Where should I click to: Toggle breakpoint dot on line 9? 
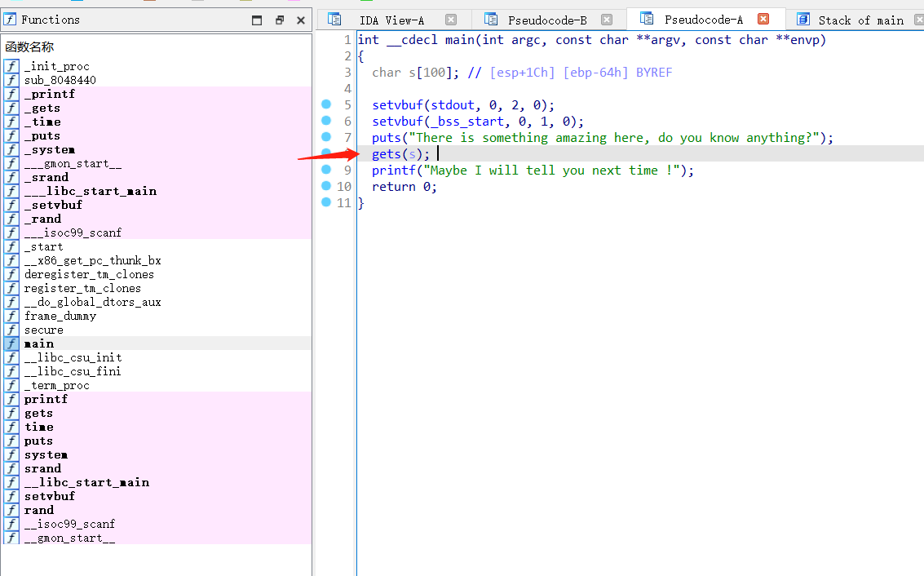(x=326, y=169)
